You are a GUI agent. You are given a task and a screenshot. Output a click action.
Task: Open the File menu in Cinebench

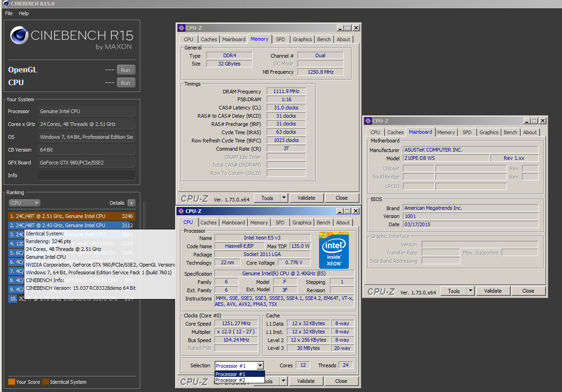9,13
